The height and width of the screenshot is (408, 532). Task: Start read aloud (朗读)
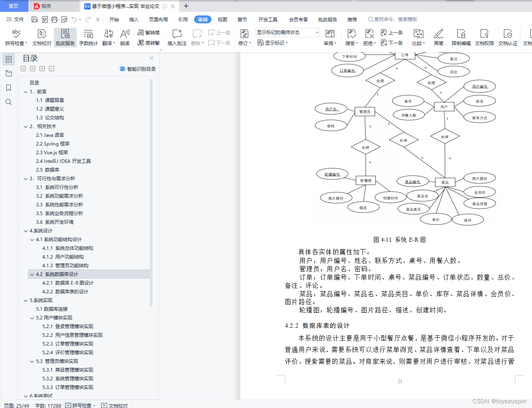125,38
